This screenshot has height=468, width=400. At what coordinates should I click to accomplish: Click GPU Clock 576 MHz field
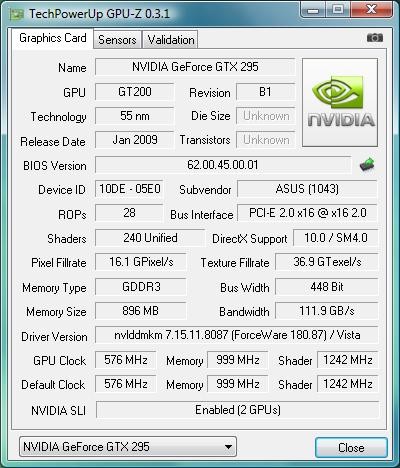[125, 360]
